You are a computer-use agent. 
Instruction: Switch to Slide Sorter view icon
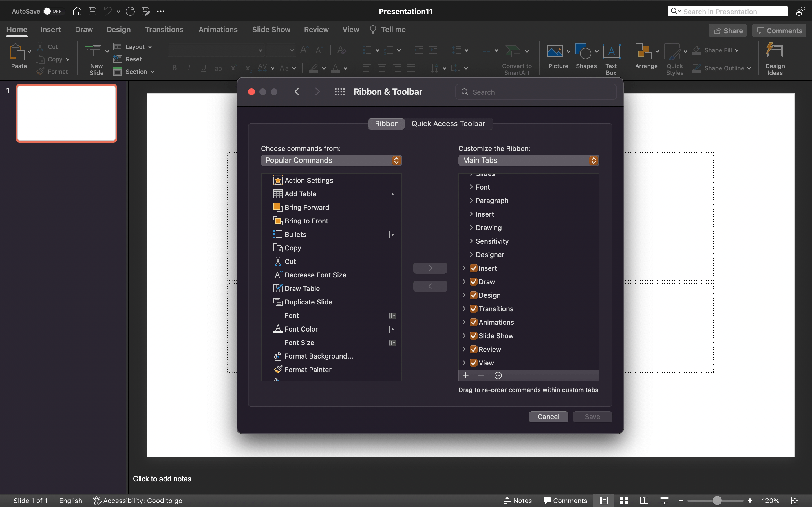(x=624, y=500)
